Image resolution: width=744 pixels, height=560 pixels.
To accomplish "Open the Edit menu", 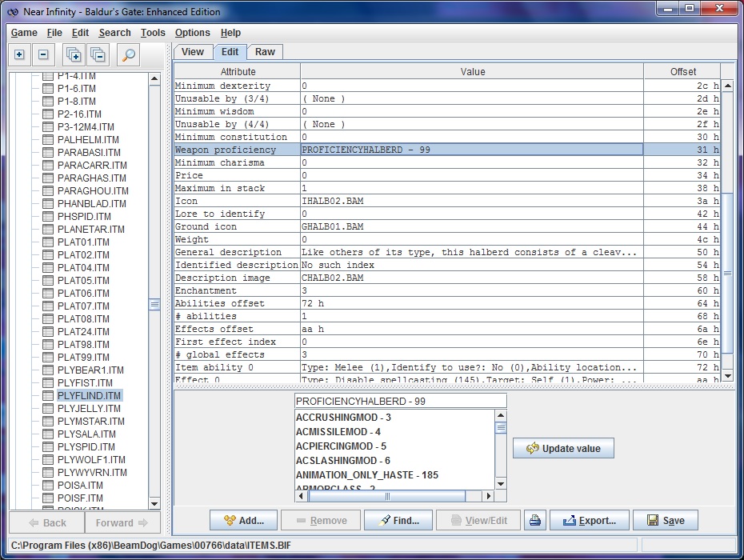I will (80, 33).
